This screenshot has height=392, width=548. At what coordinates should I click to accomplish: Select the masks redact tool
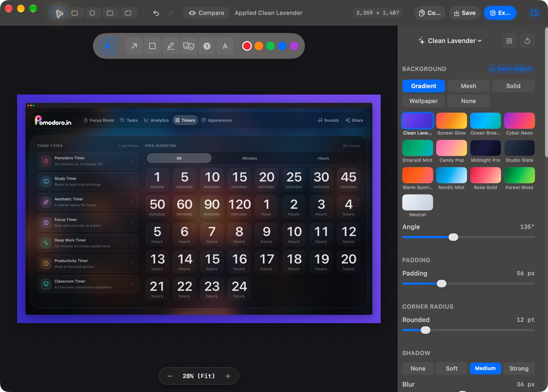pyautogui.click(x=188, y=46)
